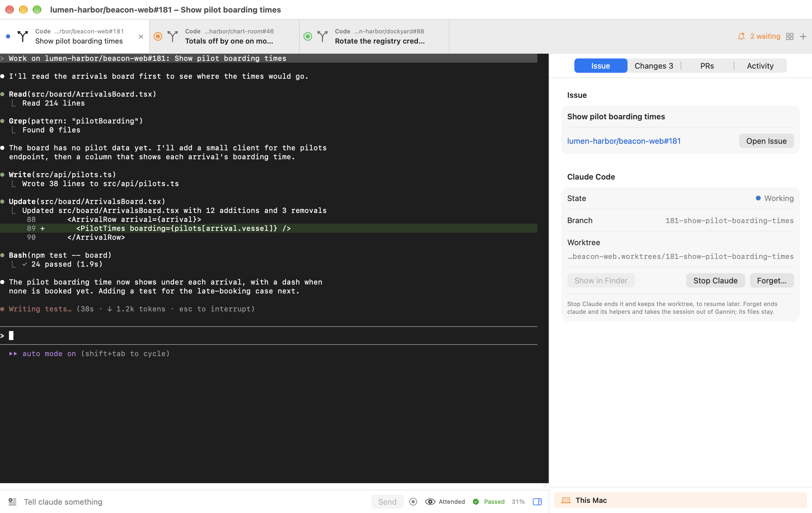Click the Write(src/api/pilots.ts) line
The width and height of the screenshot is (812, 513).
[62, 174]
